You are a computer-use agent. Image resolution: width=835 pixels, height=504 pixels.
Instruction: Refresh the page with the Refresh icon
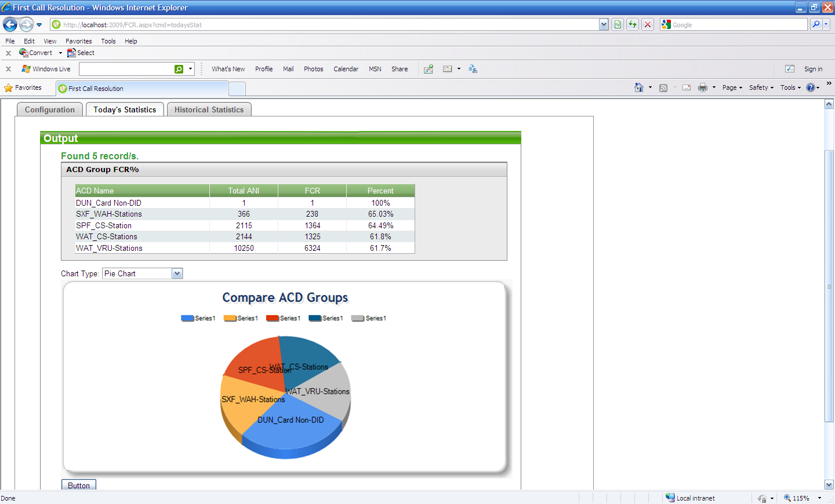pos(633,24)
